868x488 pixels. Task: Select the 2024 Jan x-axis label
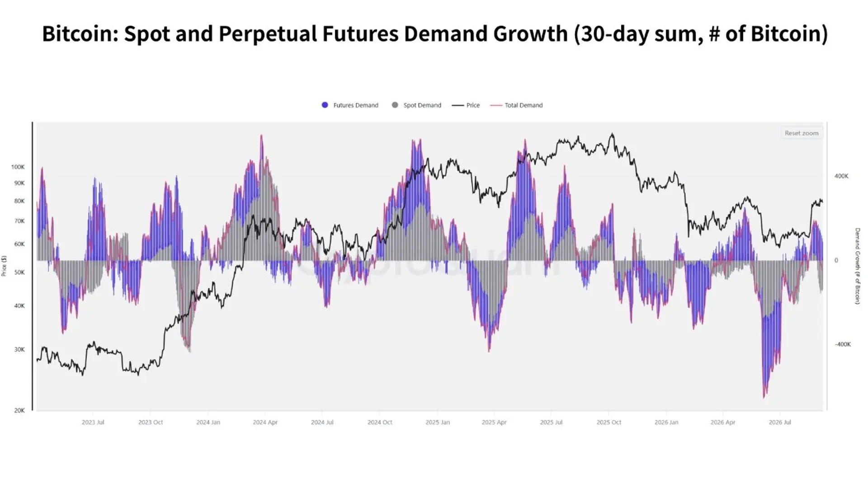(208, 422)
